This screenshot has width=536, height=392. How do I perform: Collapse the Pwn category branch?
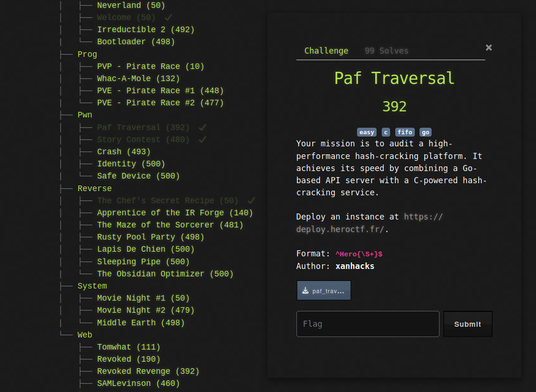pyautogui.click(x=85, y=114)
